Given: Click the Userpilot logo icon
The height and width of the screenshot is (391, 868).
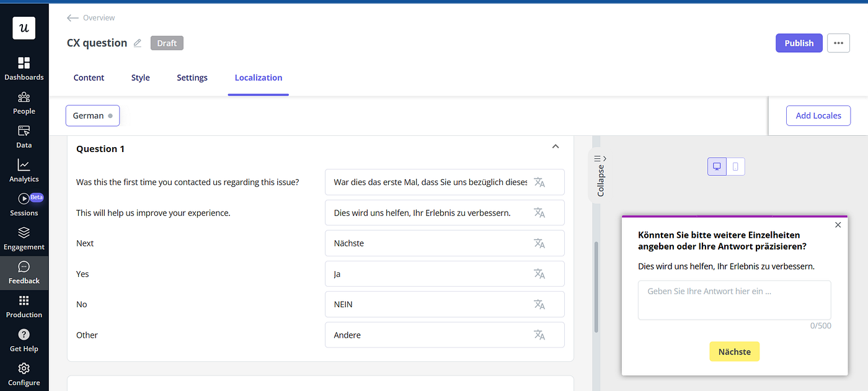Looking at the screenshot, I should point(24,28).
